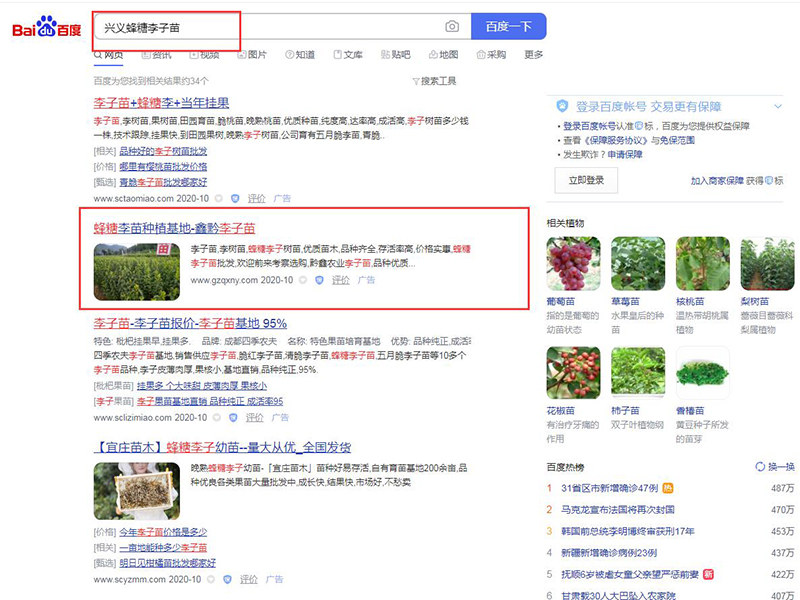Click shield icon beside www.scyzmm.com
800x600 pixels.
pos(228,580)
